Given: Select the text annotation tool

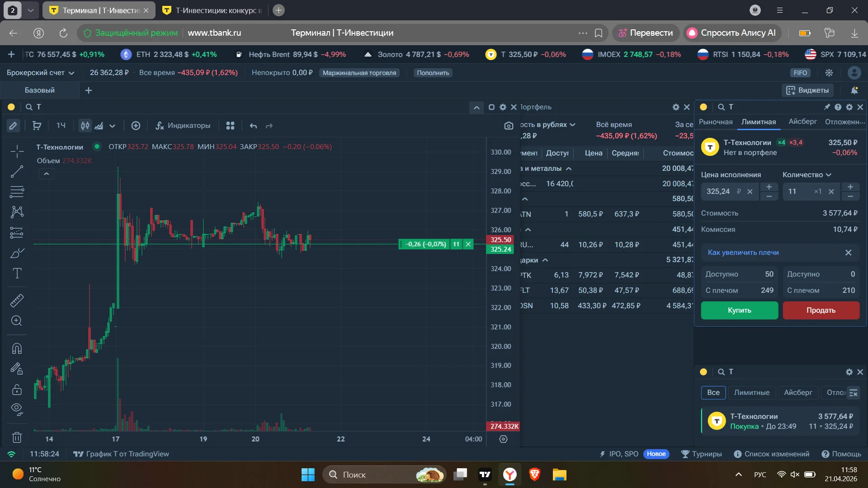Looking at the screenshot, I should pyautogui.click(x=17, y=273).
